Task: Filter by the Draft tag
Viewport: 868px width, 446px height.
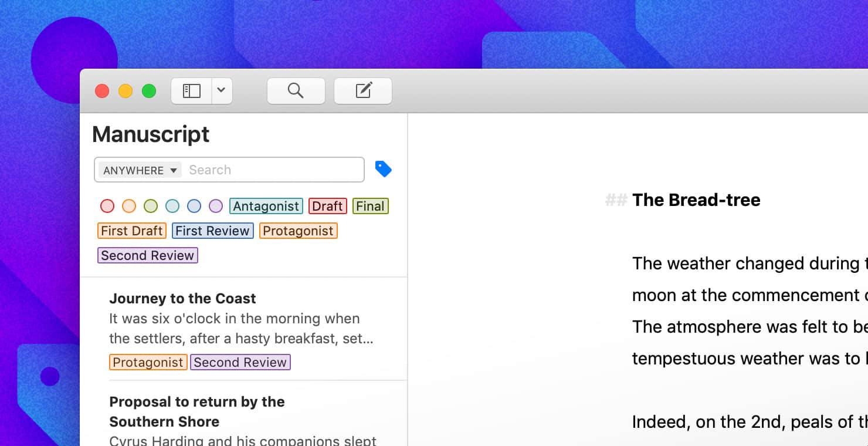Action: (x=327, y=206)
